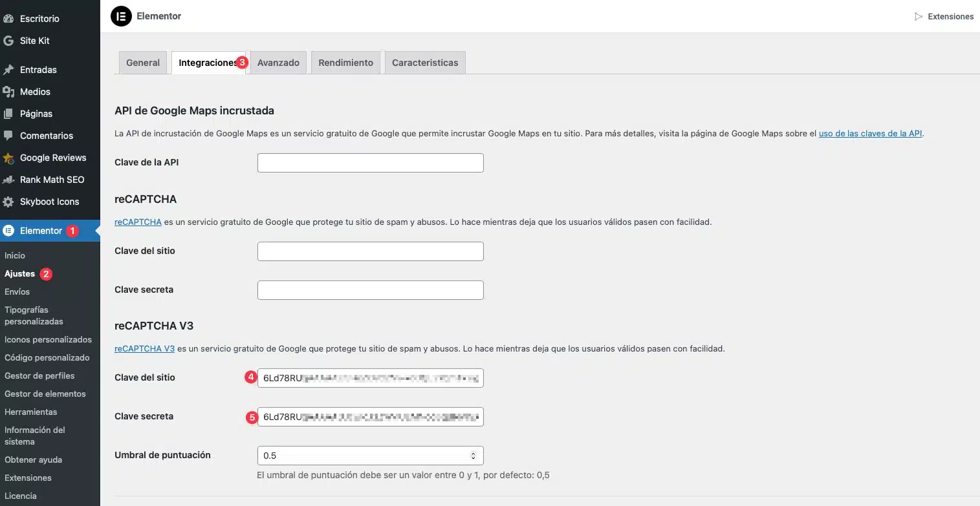This screenshot has width=980, height=506.
Task: Select the Comentarios comment bubble icon
Action: 9,135
